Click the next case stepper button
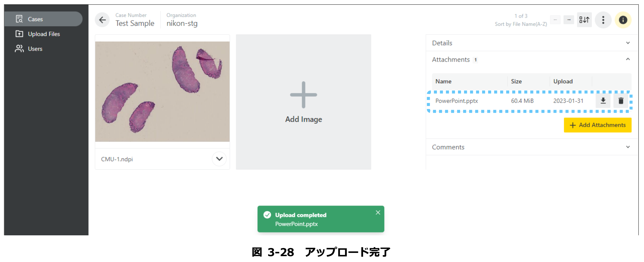Screen dimensions: 644x262 pos(569,20)
